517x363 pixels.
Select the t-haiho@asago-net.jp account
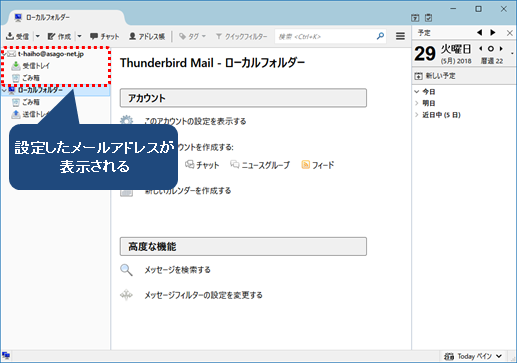coord(51,54)
